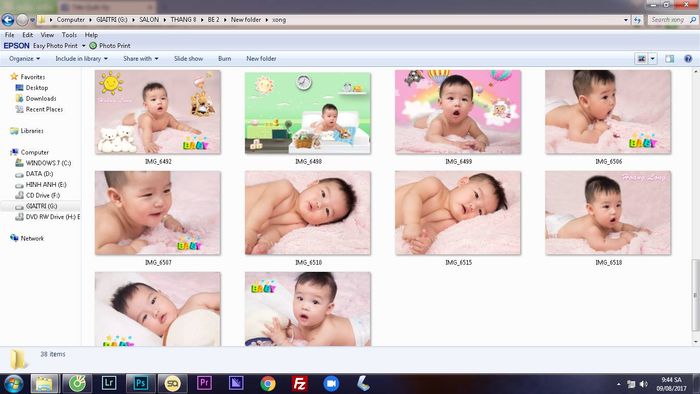Open the SQ application on taskbar
This screenshot has width=700, height=394.
pos(172,383)
